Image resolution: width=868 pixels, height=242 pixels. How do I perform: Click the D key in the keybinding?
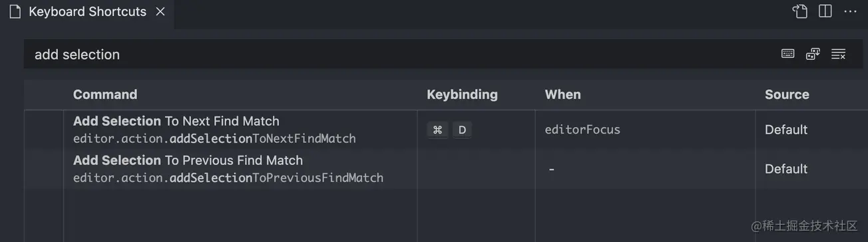462,130
